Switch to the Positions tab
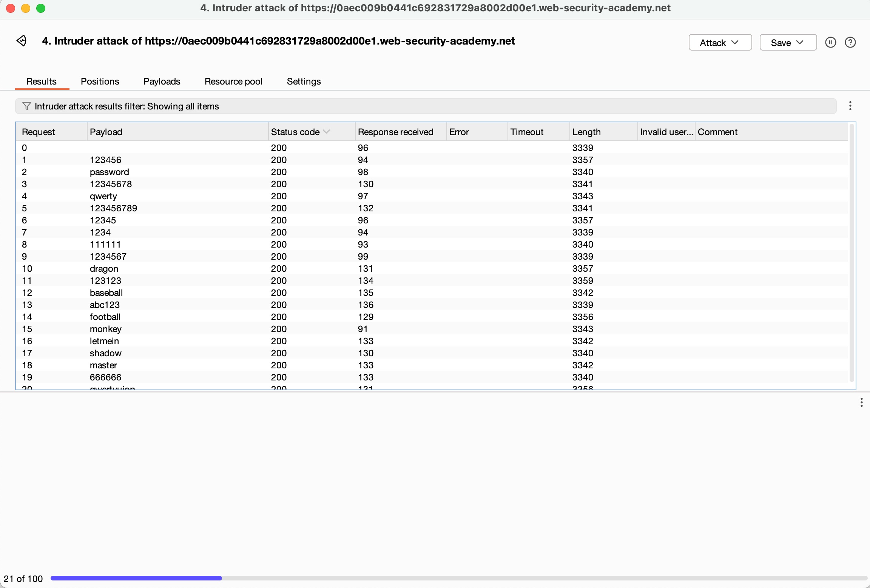The height and width of the screenshot is (588, 870). (x=100, y=82)
